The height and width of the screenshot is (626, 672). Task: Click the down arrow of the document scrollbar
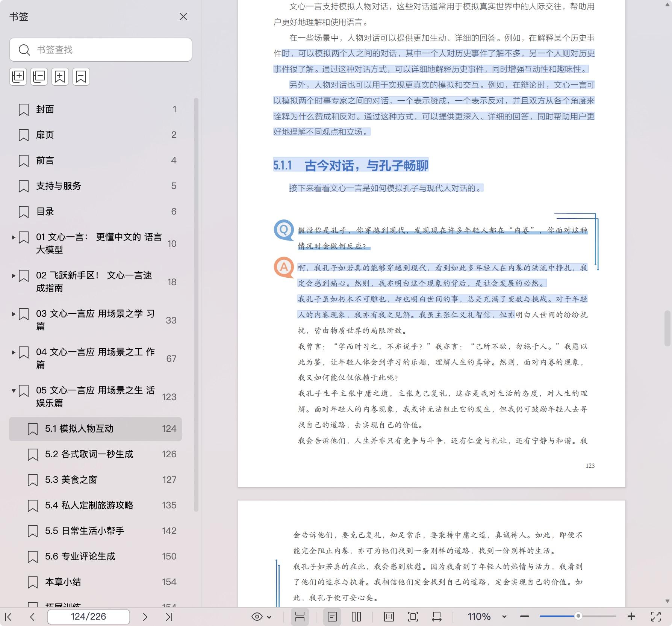[x=667, y=601]
